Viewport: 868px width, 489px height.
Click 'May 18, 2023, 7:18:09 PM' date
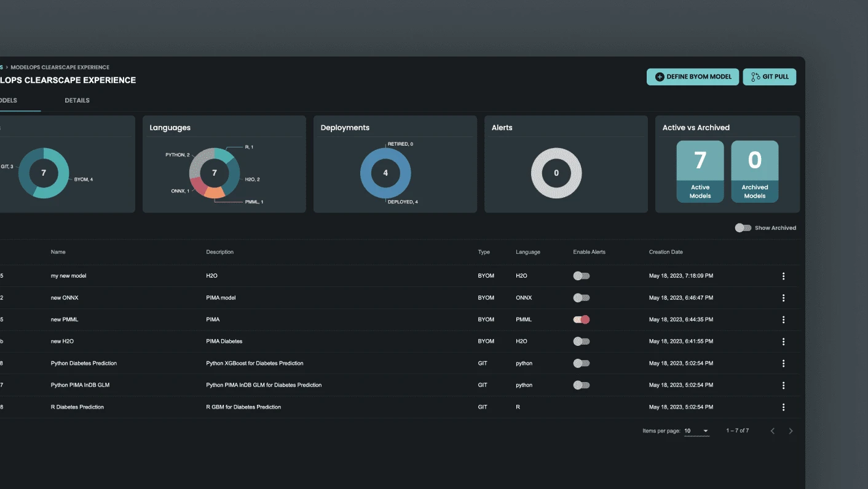tap(681, 276)
